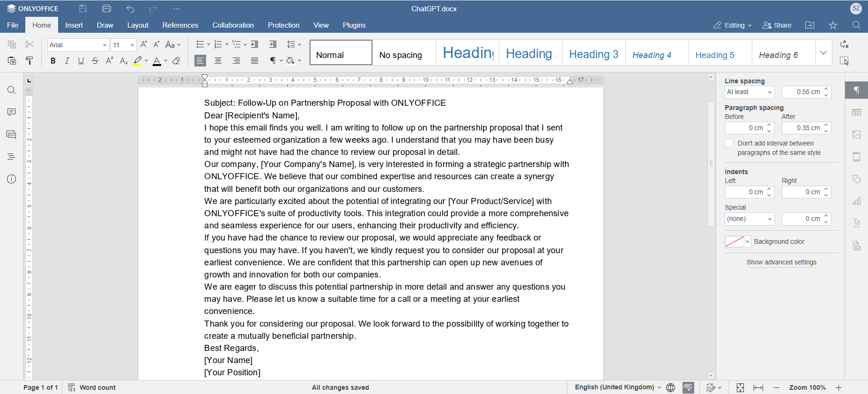Click the Share button
Viewport: 868px width, 394px height.
click(x=777, y=25)
